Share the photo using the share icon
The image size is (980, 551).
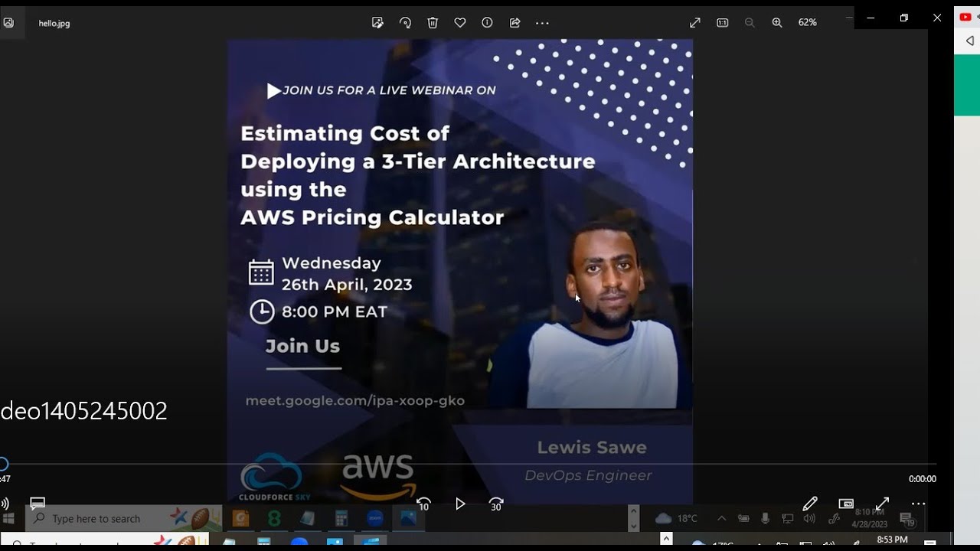click(514, 23)
